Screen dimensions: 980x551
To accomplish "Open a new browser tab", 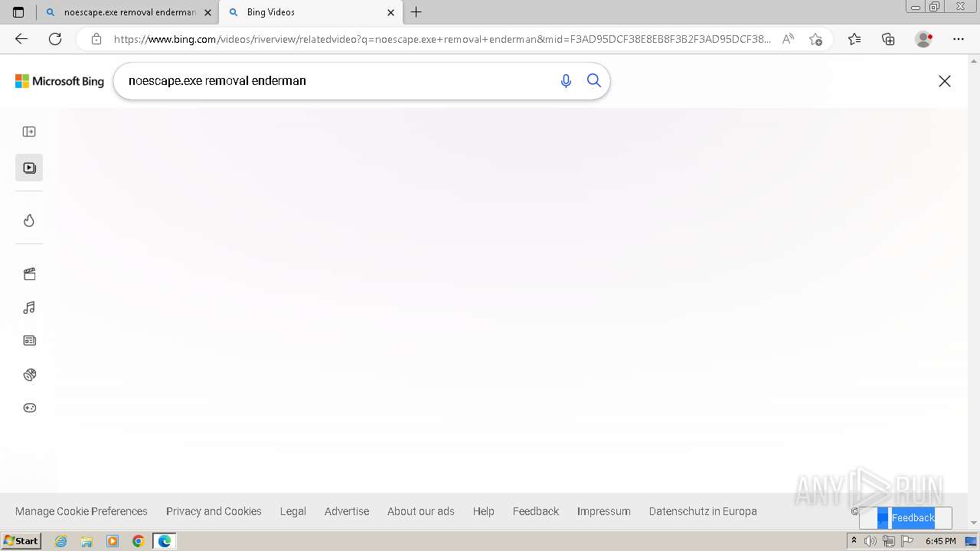I will click(x=416, y=12).
